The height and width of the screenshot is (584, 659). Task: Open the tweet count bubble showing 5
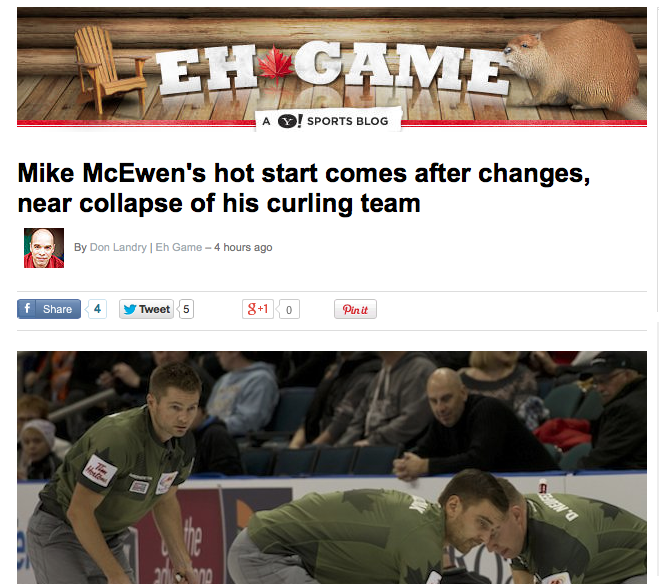tap(186, 309)
